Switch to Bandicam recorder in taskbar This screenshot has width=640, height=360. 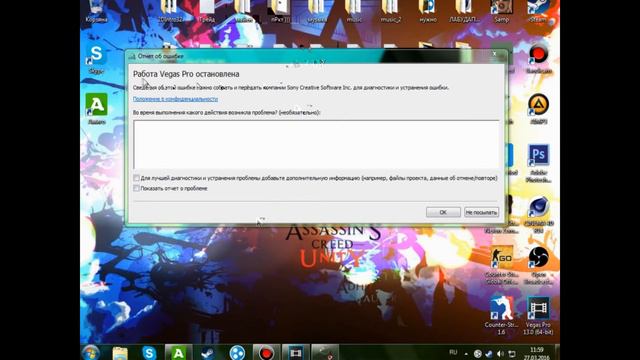[x=266, y=353]
